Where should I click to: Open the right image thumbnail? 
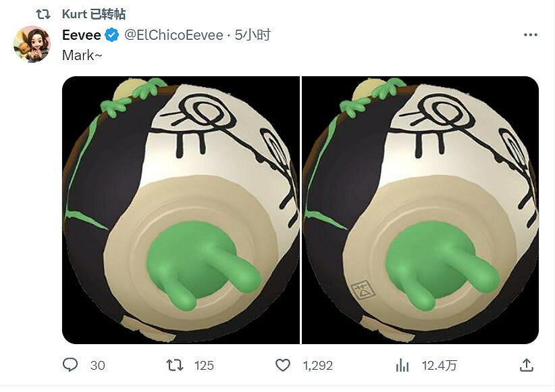pos(420,210)
